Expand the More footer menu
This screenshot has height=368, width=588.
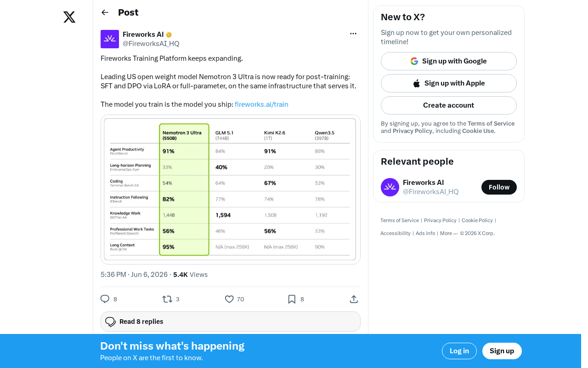(449, 233)
